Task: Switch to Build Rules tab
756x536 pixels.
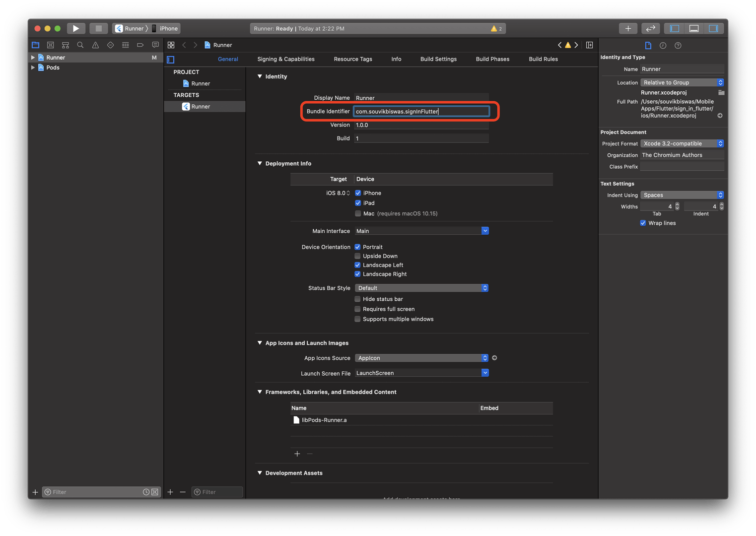Action: pyautogui.click(x=543, y=59)
